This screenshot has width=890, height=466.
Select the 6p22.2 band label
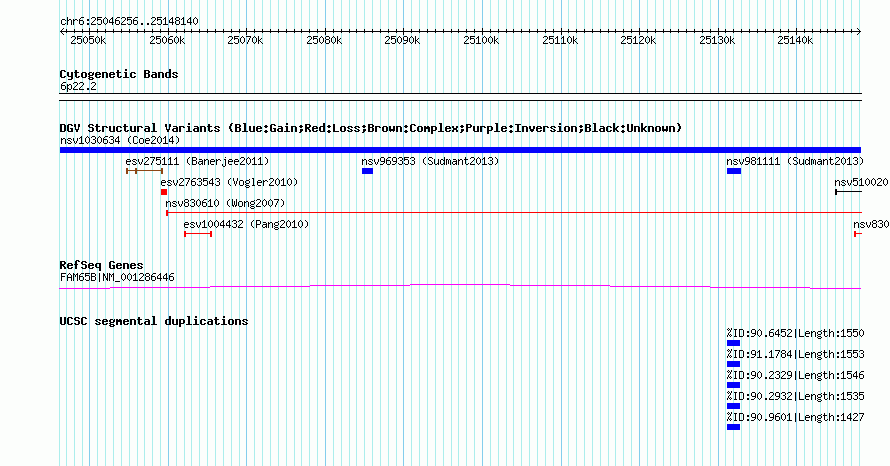click(x=78, y=86)
